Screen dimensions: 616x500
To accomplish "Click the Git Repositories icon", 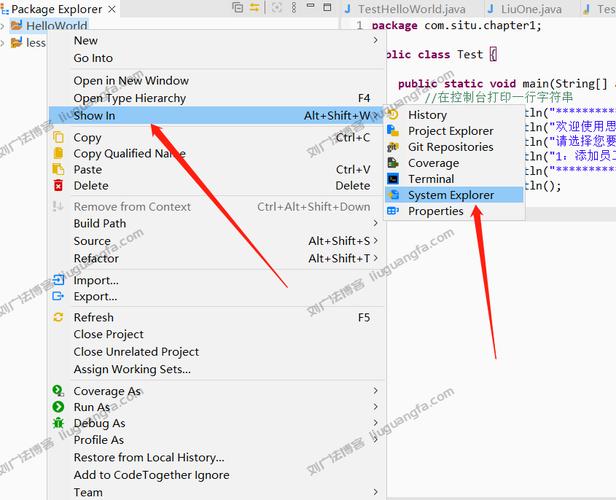I will click(x=393, y=147).
